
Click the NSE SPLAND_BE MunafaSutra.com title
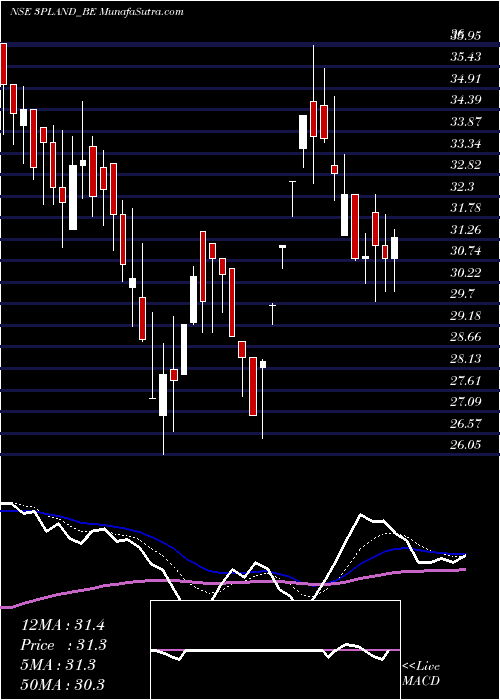96,12
